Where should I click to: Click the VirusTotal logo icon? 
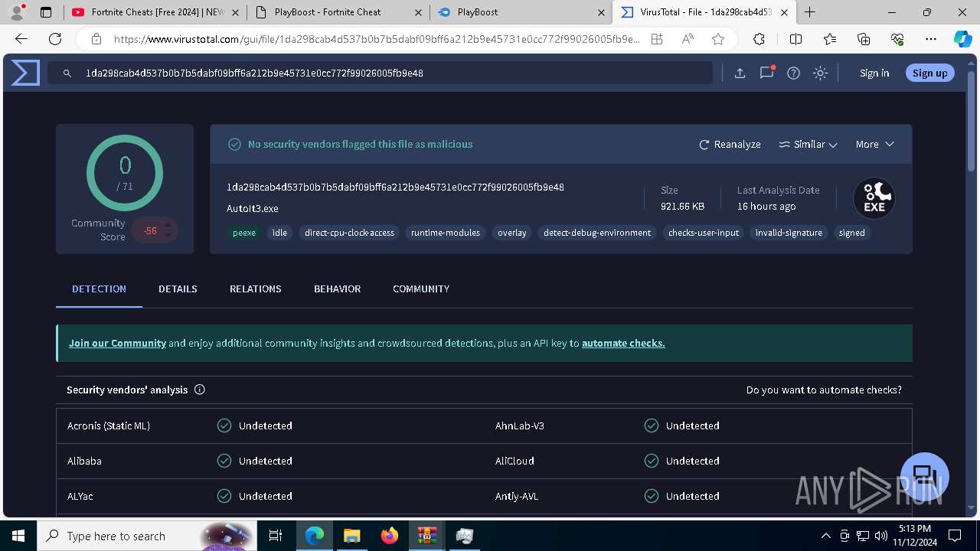[x=25, y=73]
